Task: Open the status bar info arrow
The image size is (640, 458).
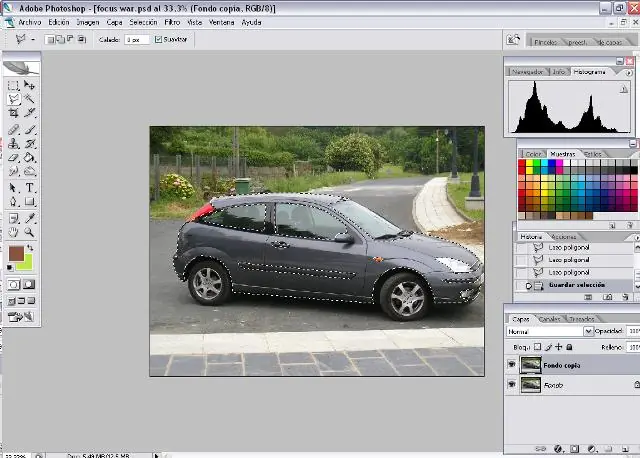Action: (156, 455)
